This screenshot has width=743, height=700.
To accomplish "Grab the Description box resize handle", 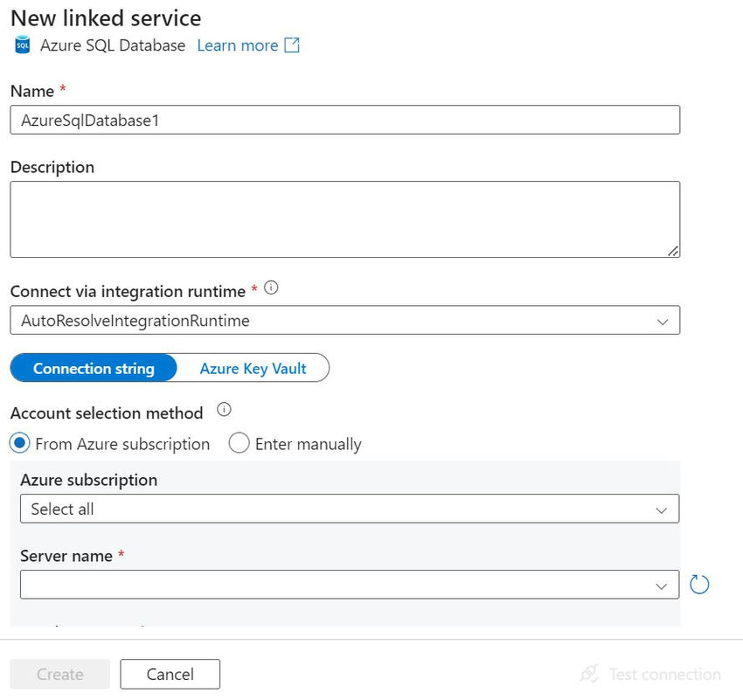I will (x=673, y=251).
